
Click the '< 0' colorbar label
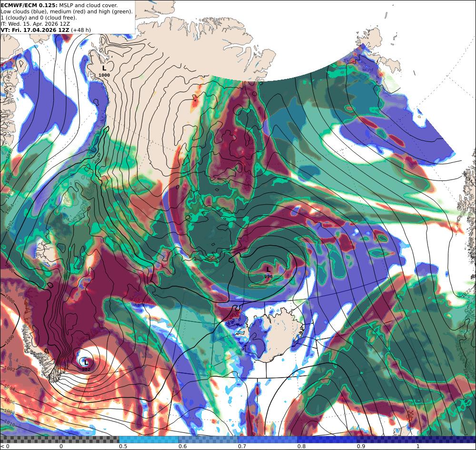point(5,446)
